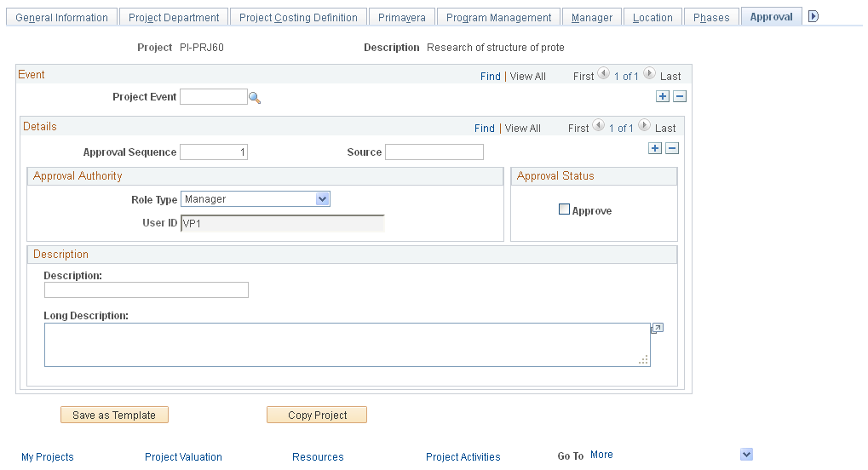Open the Role Type dropdown
The height and width of the screenshot is (470, 868).
322,198
